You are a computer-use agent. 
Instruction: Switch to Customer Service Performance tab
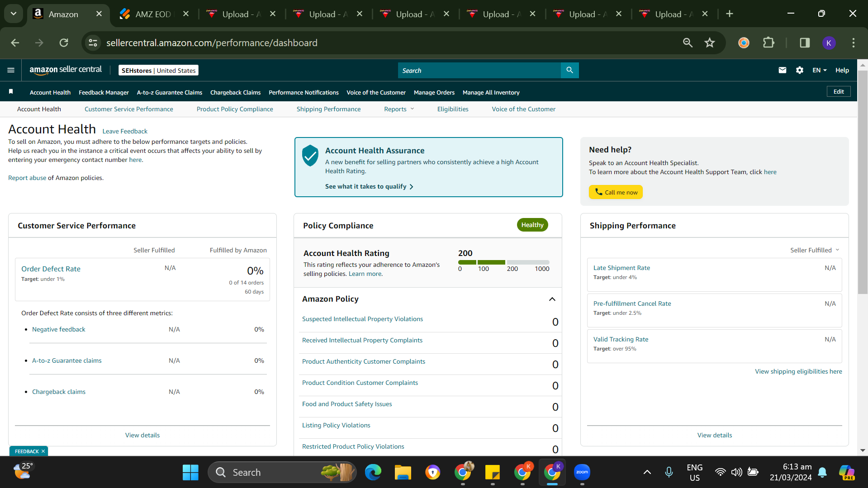pos(129,109)
